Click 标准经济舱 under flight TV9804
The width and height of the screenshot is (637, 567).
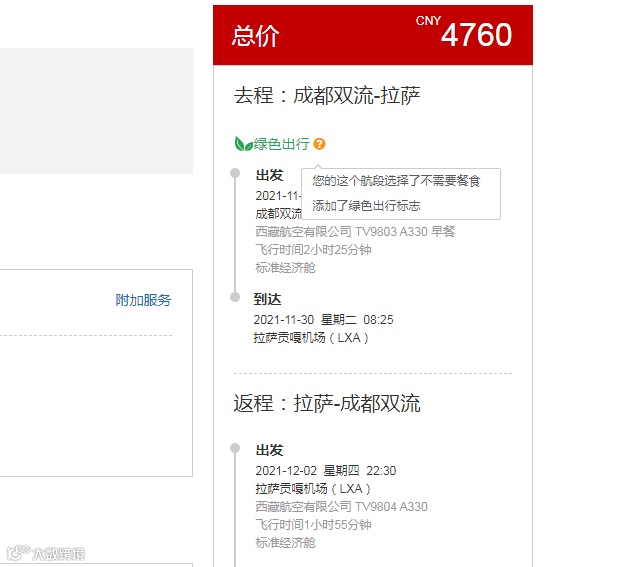pyautogui.click(x=285, y=543)
